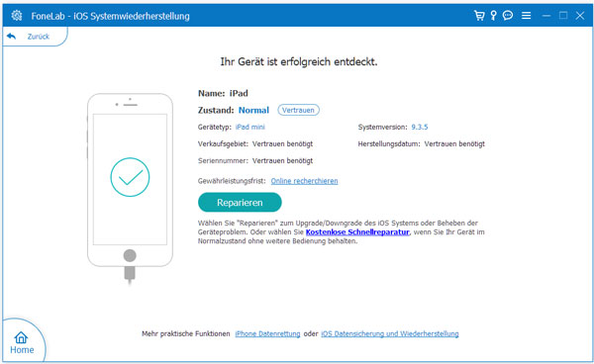Click the Seriennummer label
Image resolution: width=594 pixels, height=364 pixels.
click(x=223, y=161)
